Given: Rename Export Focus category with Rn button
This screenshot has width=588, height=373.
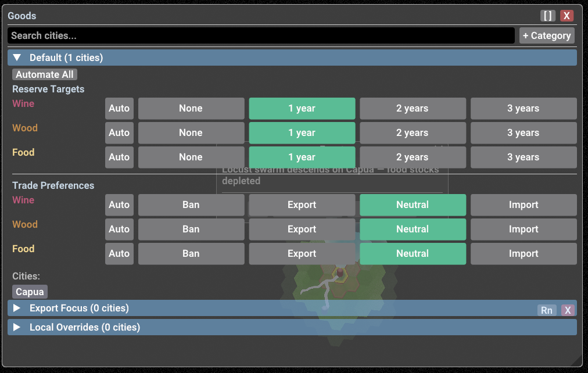Looking at the screenshot, I should click(x=546, y=310).
